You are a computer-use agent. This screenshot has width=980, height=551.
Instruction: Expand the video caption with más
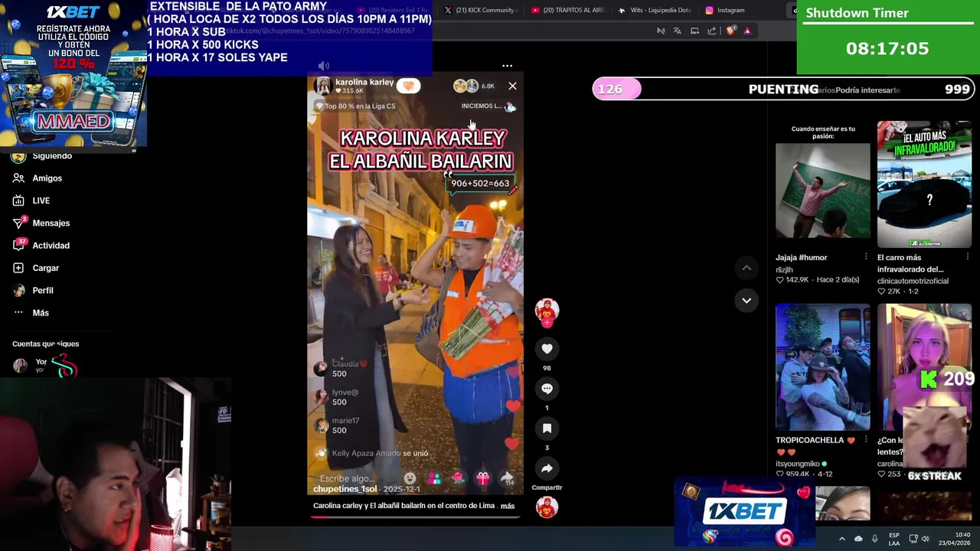click(x=508, y=506)
